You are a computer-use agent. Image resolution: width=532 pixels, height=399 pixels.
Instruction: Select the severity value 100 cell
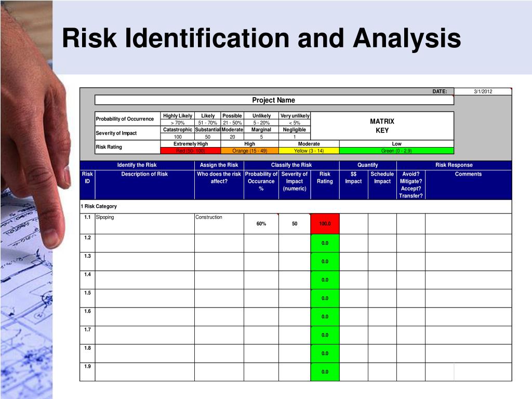[x=178, y=137]
